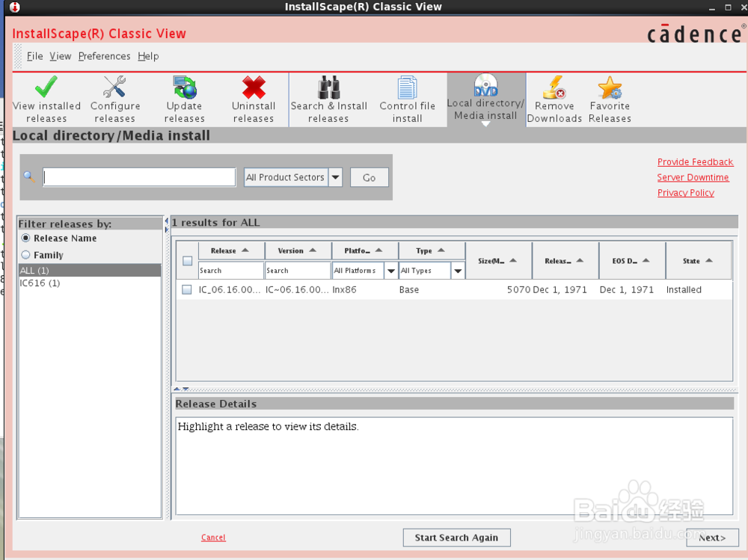Click the lnx86 platform cell
748x560 pixels.
(x=344, y=289)
